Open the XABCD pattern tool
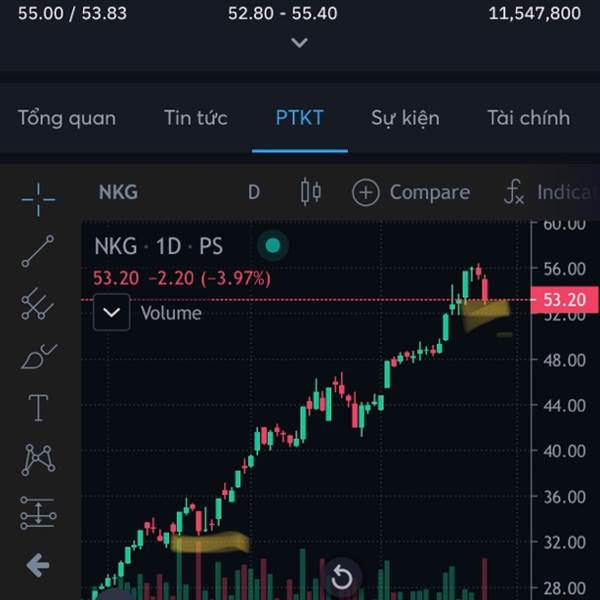Viewport: 600px width, 600px height. (x=38, y=460)
